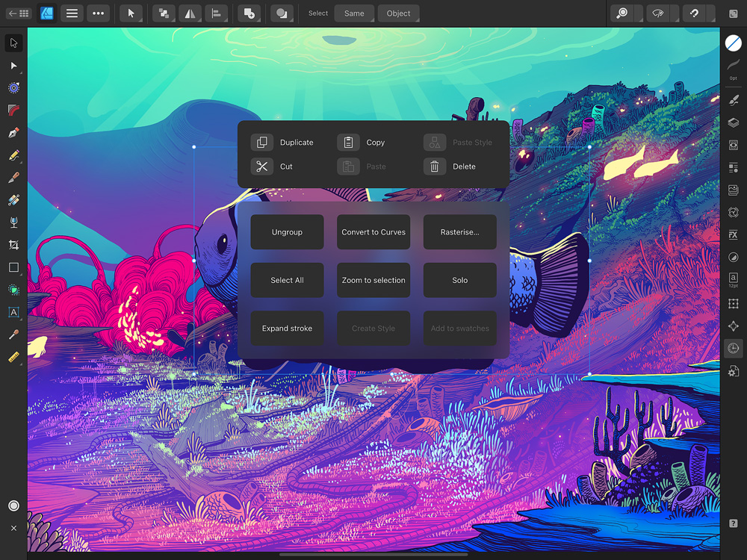Click the Solo button
The width and height of the screenshot is (747, 560).
459,280
